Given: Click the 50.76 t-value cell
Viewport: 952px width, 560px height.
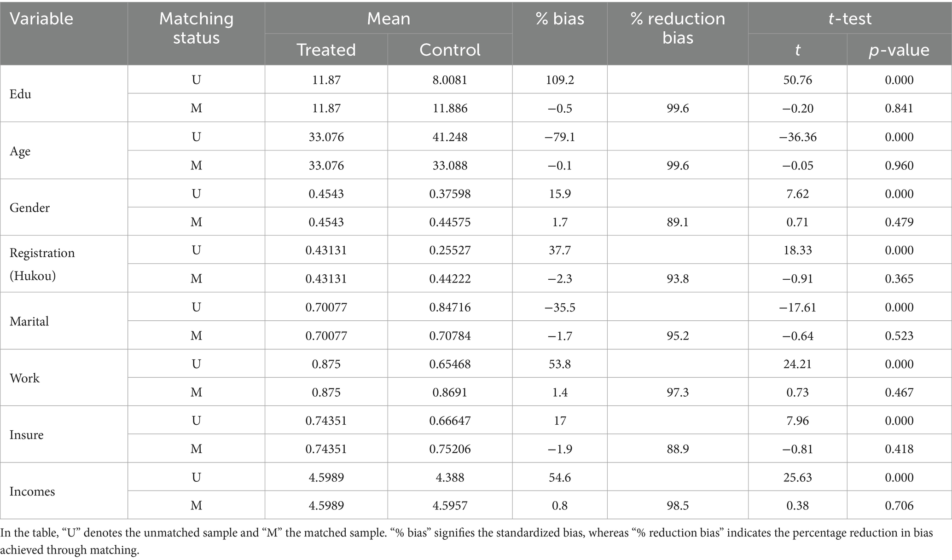Looking at the screenshot, I should (797, 80).
